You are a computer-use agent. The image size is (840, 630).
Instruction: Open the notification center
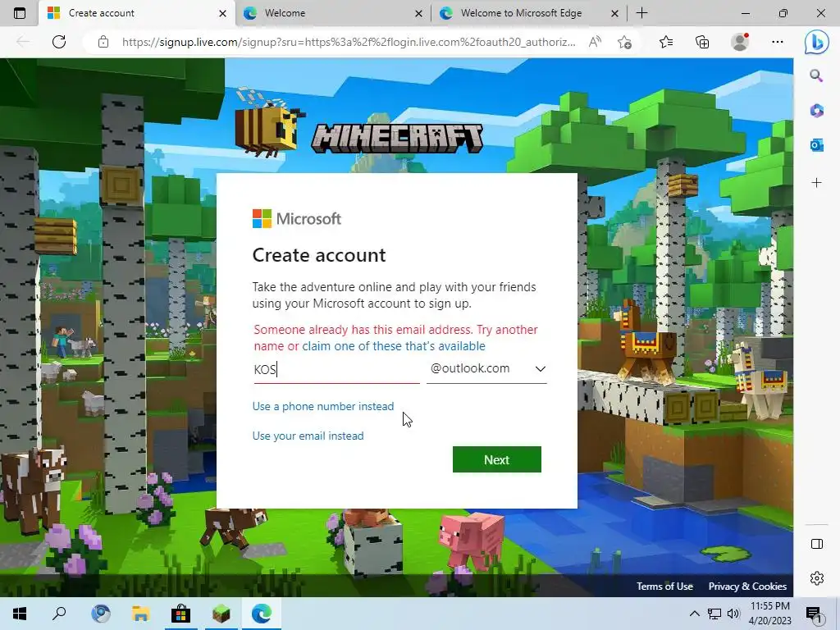pyautogui.click(x=814, y=614)
